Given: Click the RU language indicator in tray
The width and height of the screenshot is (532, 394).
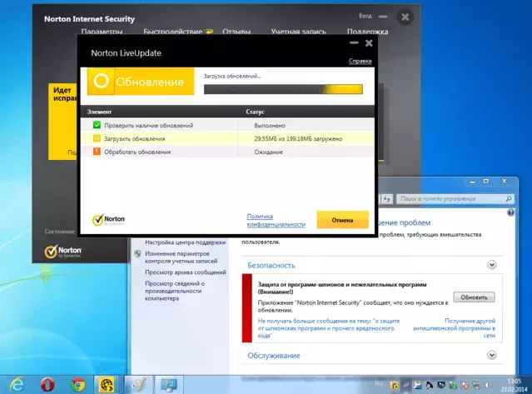Looking at the screenshot, I should (379, 384).
